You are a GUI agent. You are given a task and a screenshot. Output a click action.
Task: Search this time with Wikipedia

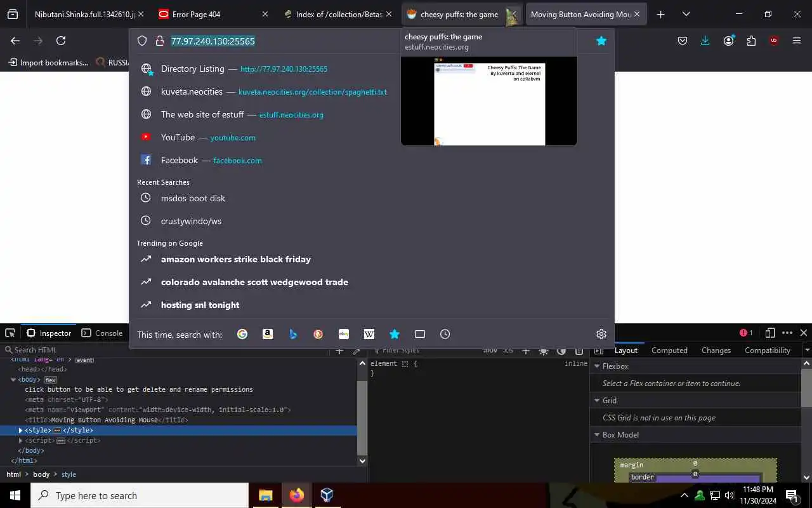(369, 334)
